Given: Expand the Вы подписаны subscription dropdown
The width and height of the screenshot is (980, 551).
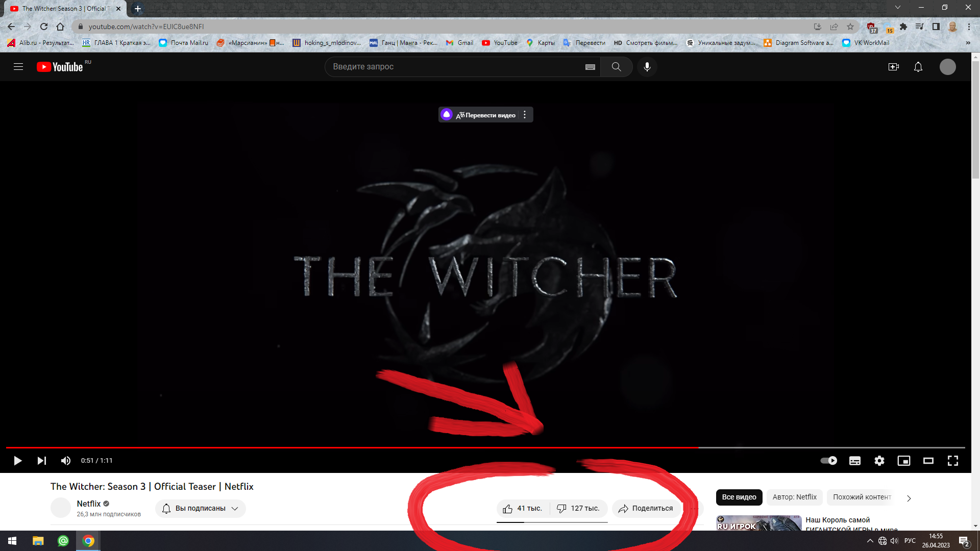Looking at the screenshot, I should click(x=201, y=509).
